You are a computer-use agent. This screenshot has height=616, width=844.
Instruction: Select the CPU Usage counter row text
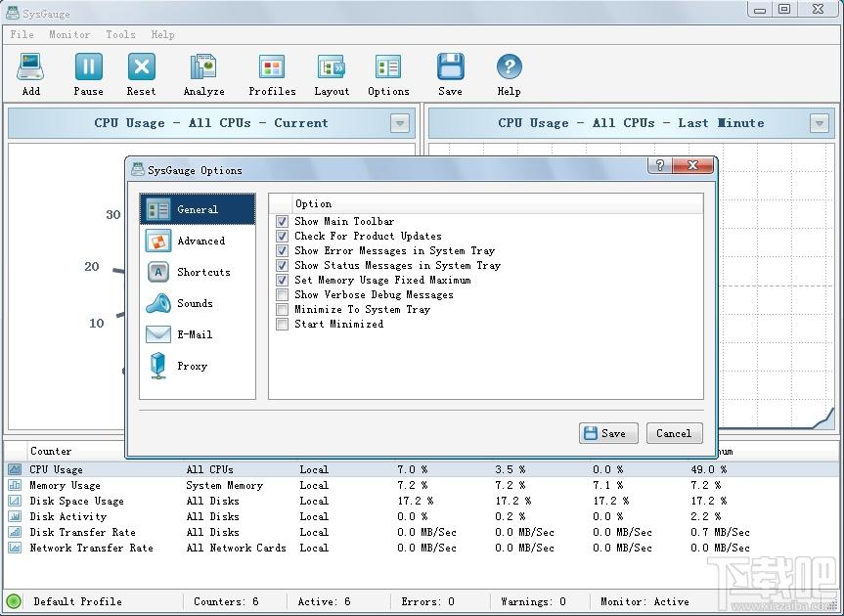click(56, 469)
